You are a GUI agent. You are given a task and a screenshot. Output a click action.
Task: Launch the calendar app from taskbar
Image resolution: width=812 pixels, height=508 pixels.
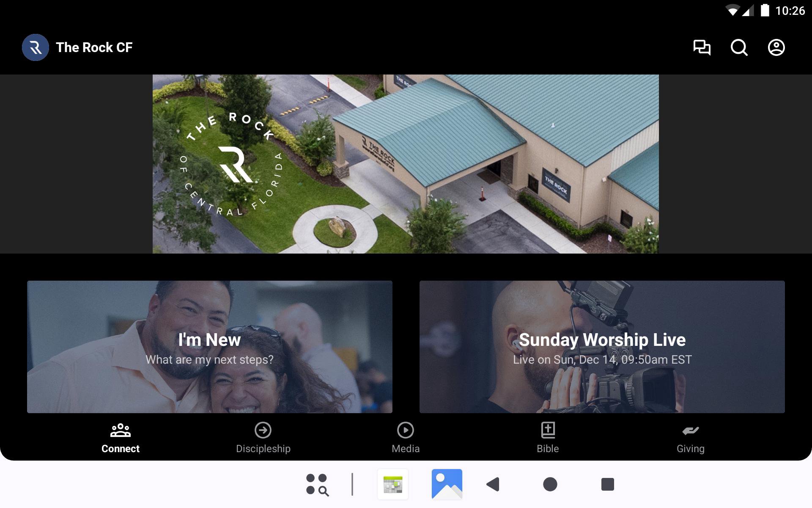pos(393,484)
